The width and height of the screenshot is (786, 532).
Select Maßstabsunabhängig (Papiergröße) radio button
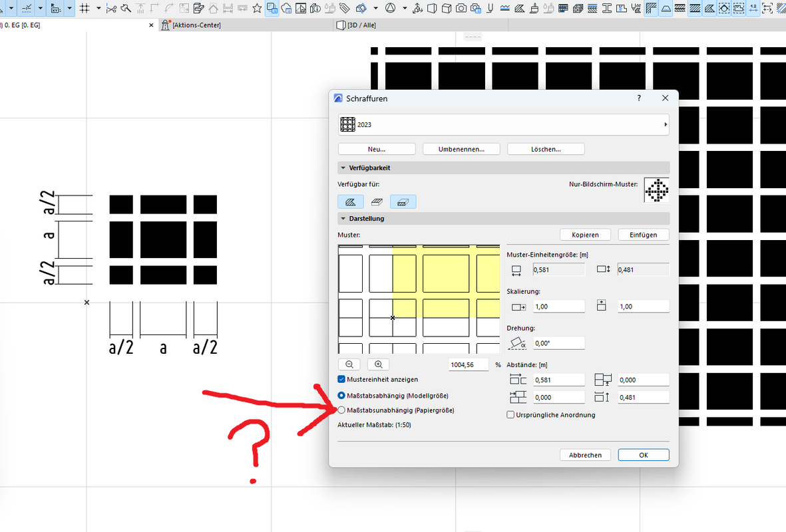click(341, 410)
